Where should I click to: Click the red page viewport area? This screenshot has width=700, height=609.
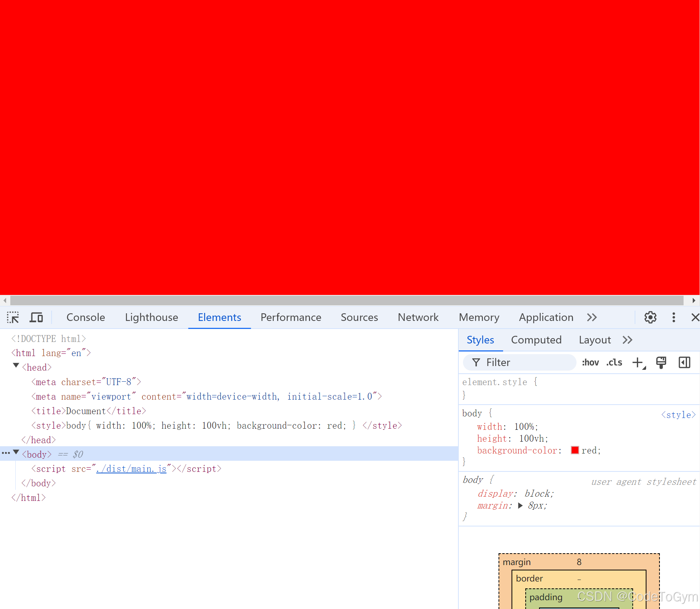tap(350, 147)
